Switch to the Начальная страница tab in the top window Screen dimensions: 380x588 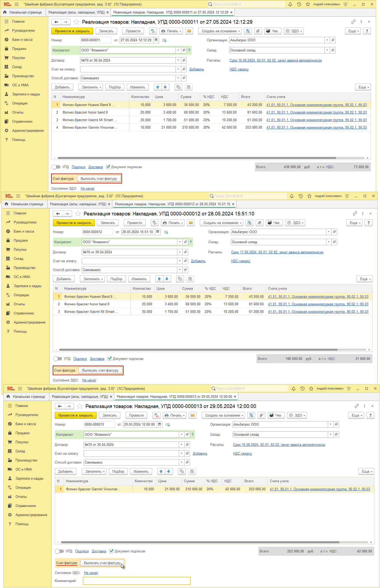tap(23, 12)
